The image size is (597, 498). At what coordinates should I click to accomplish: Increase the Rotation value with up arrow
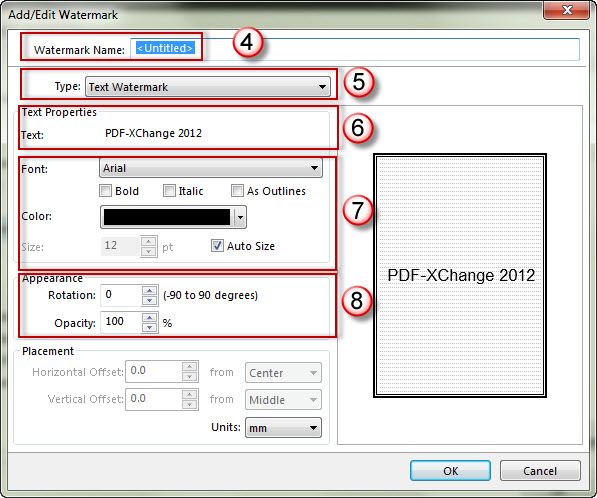150,290
